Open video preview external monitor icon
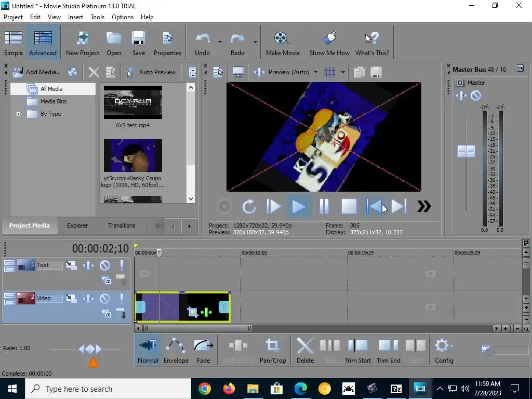 tap(238, 72)
